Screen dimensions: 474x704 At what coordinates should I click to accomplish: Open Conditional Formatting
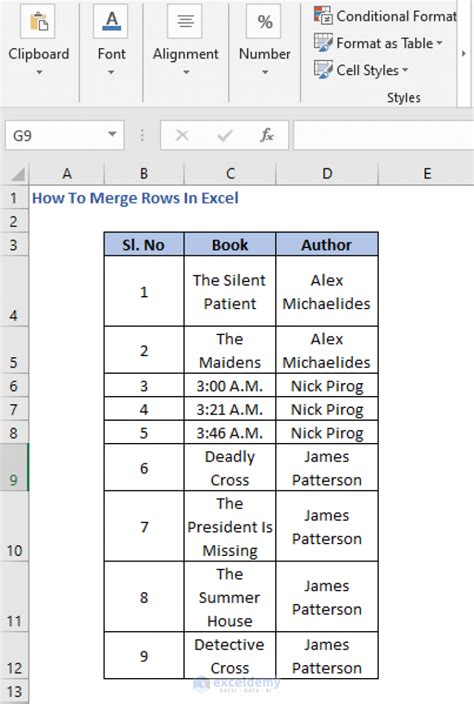coord(385,16)
